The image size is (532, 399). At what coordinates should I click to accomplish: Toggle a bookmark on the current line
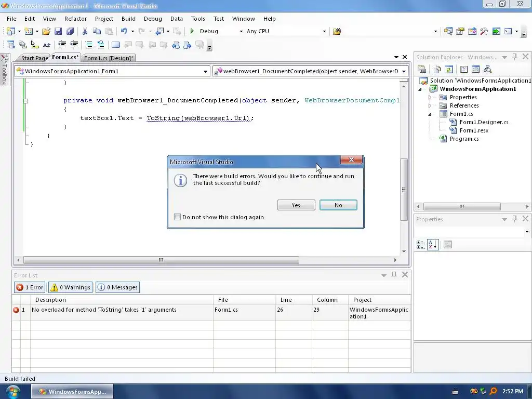click(x=116, y=45)
